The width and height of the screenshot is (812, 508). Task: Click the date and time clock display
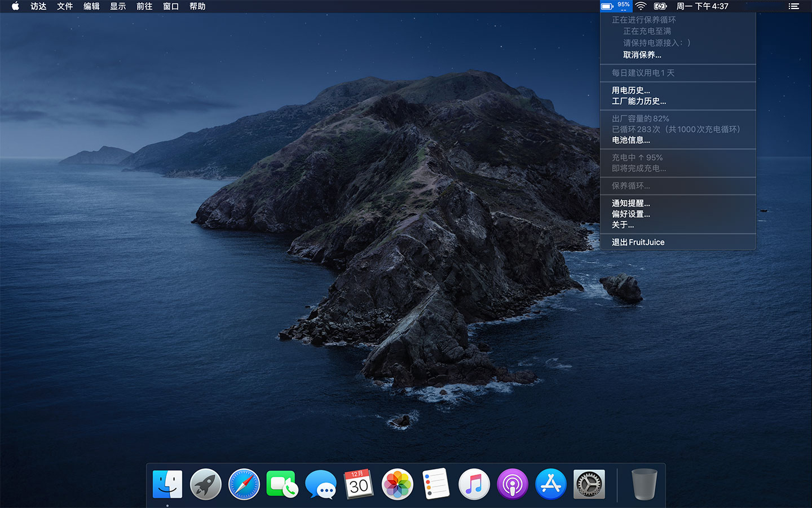click(x=702, y=6)
